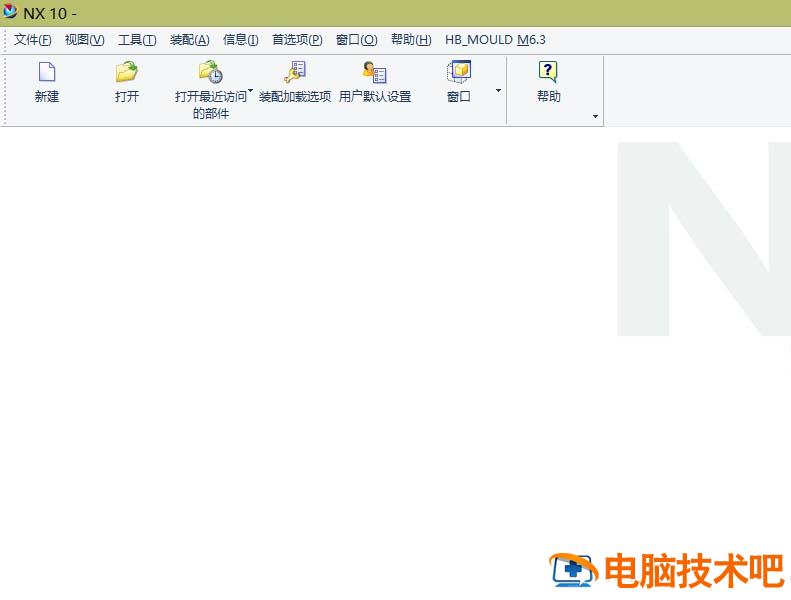Screen dimensions: 791x600
Task: Open the File (文件) menu
Action: [33, 39]
